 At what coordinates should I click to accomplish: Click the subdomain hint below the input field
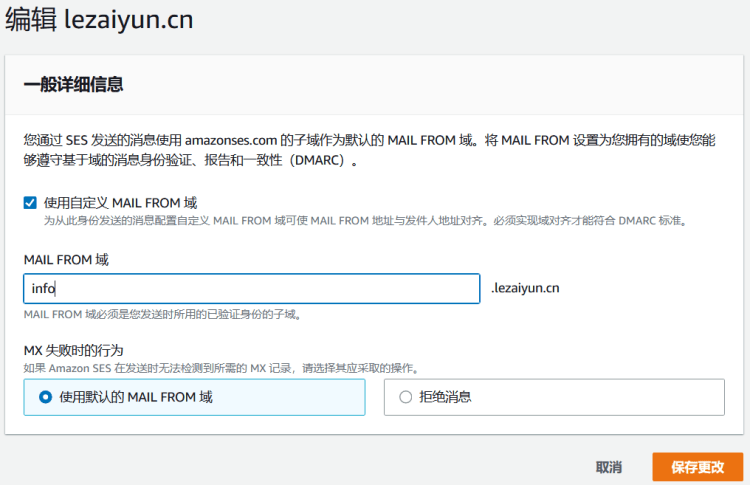[x=162, y=314]
